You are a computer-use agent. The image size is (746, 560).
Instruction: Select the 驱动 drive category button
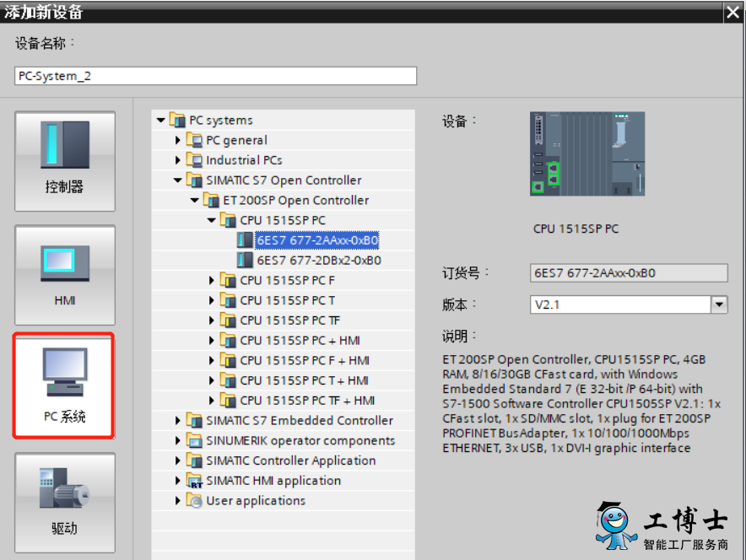[65, 503]
